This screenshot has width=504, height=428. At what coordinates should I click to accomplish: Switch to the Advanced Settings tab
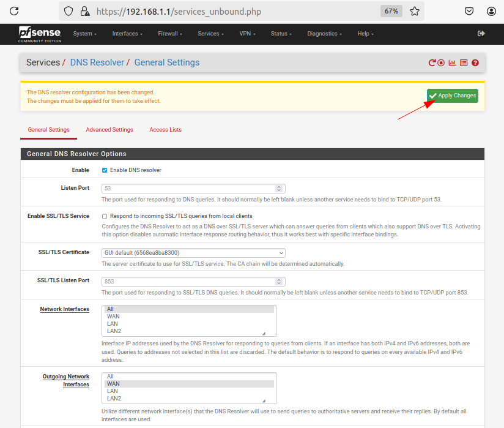(x=109, y=130)
